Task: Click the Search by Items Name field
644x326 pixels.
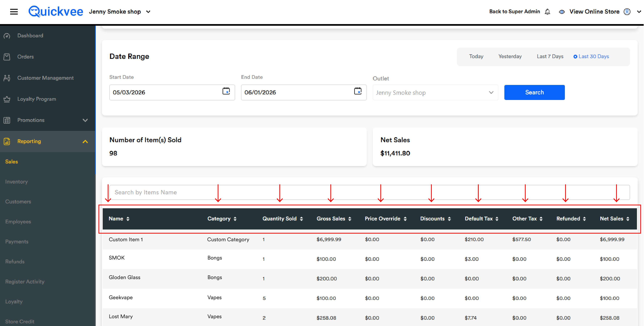Action: click(x=369, y=193)
